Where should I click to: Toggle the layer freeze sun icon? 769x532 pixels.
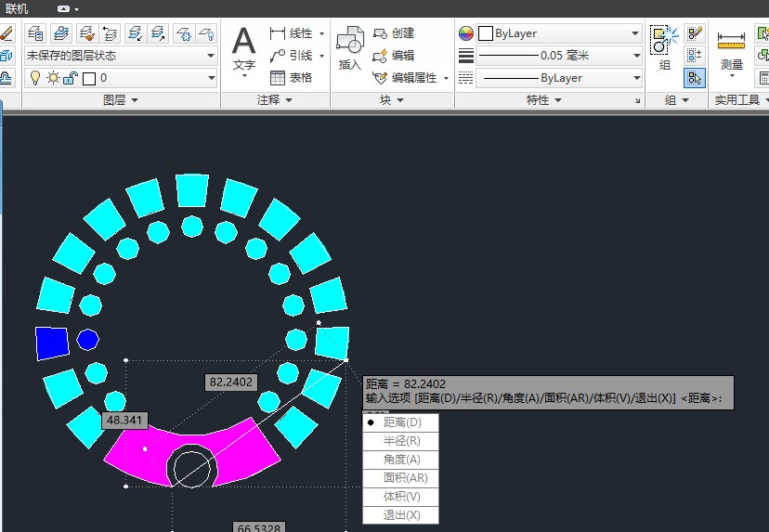[53, 79]
